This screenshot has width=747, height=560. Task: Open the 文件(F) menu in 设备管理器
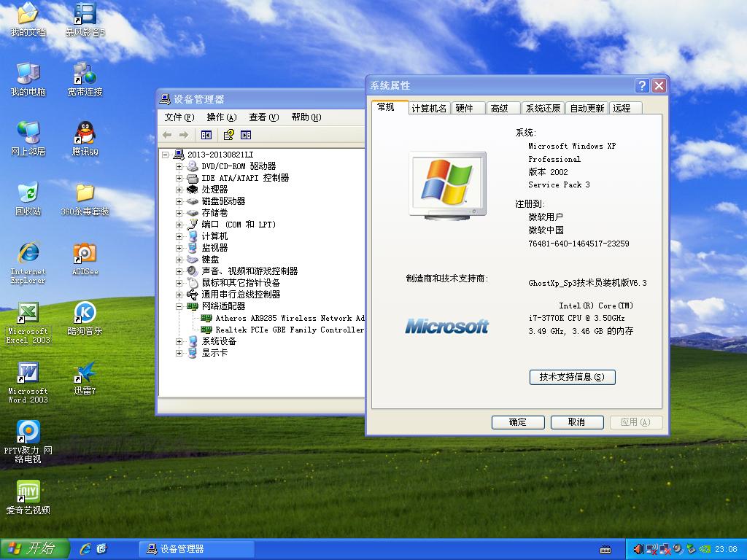[179, 117]
